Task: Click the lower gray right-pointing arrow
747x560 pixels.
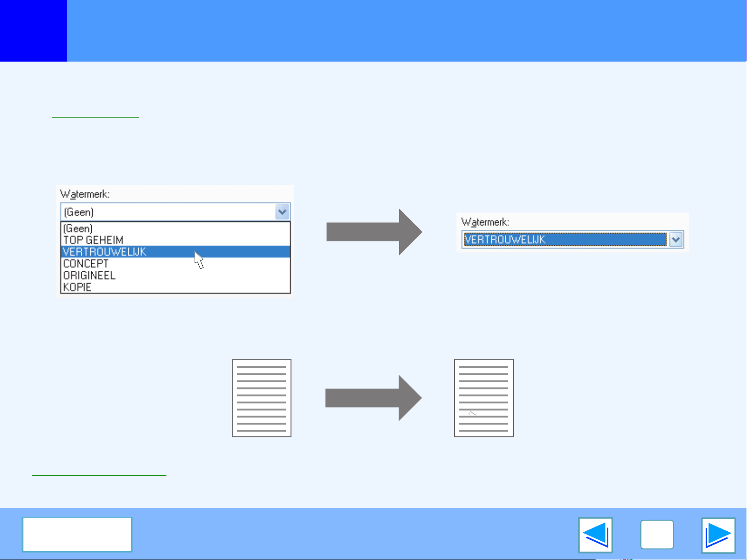Action: pos(373,398)
